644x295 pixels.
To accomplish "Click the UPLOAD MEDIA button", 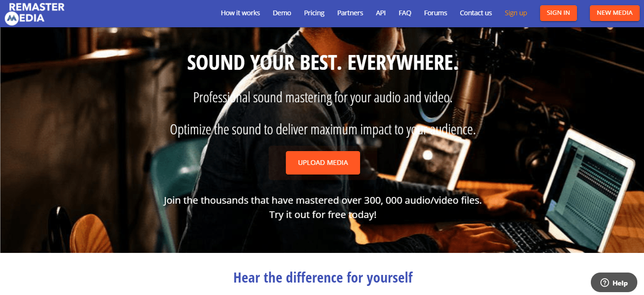I will [x=323, y=163].
